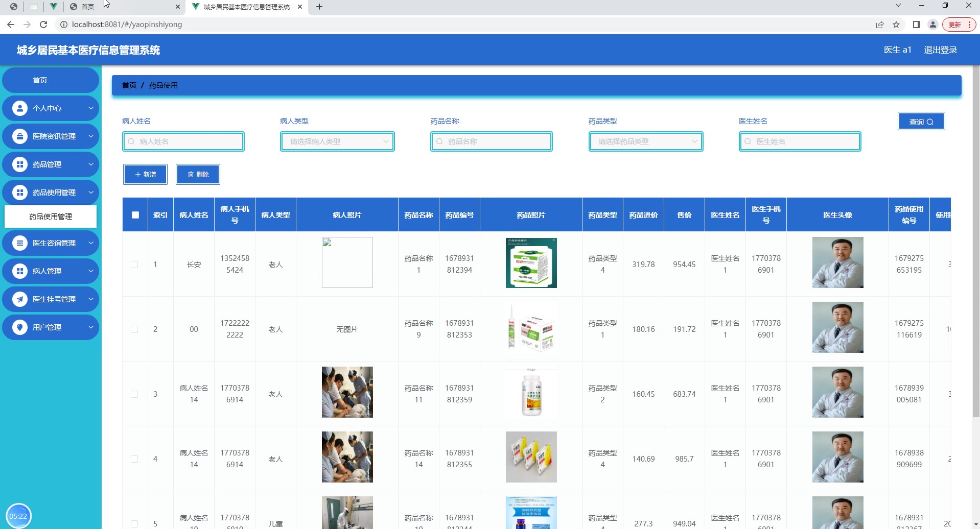Check the row 5 checkbox for 儿童 patient
The image size is (980, 529).
coord(134,524)
